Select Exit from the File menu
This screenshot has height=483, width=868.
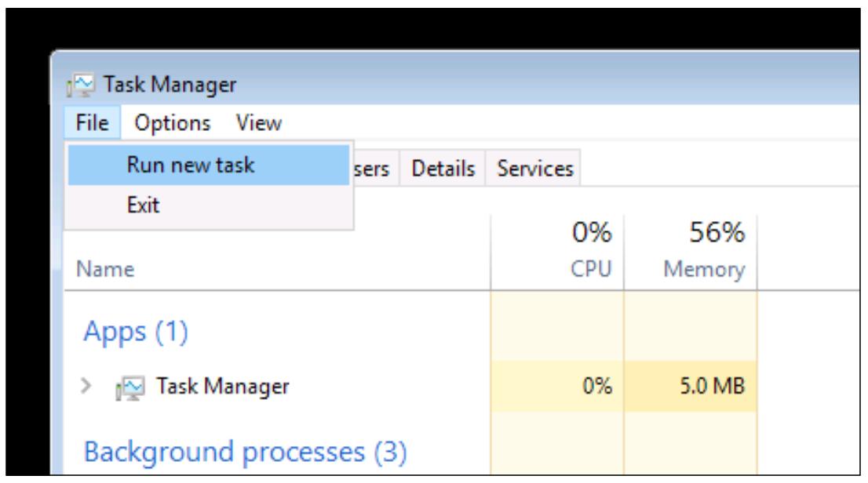point(209,205)
